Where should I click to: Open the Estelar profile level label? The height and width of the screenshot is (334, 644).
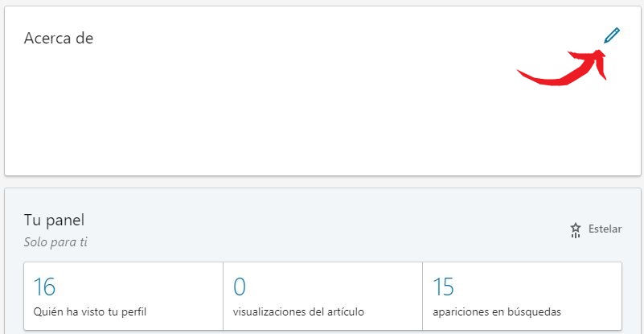tap(605, 229)
